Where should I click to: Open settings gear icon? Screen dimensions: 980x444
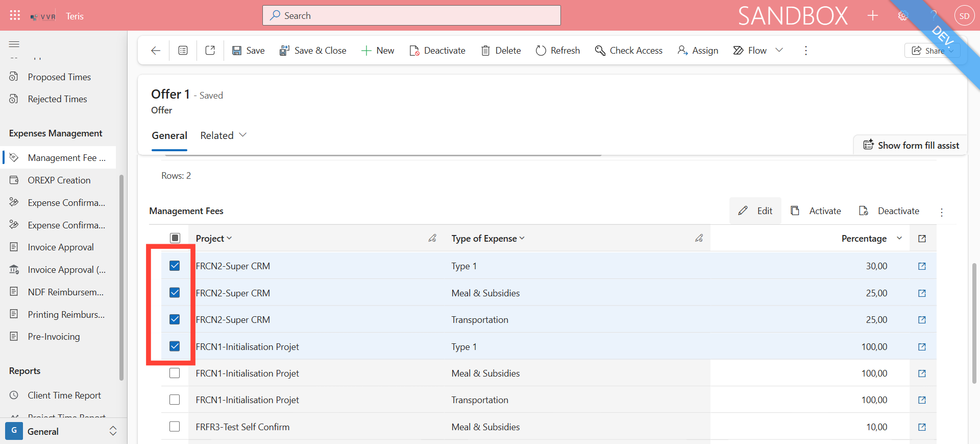click(x=903, y=16)
